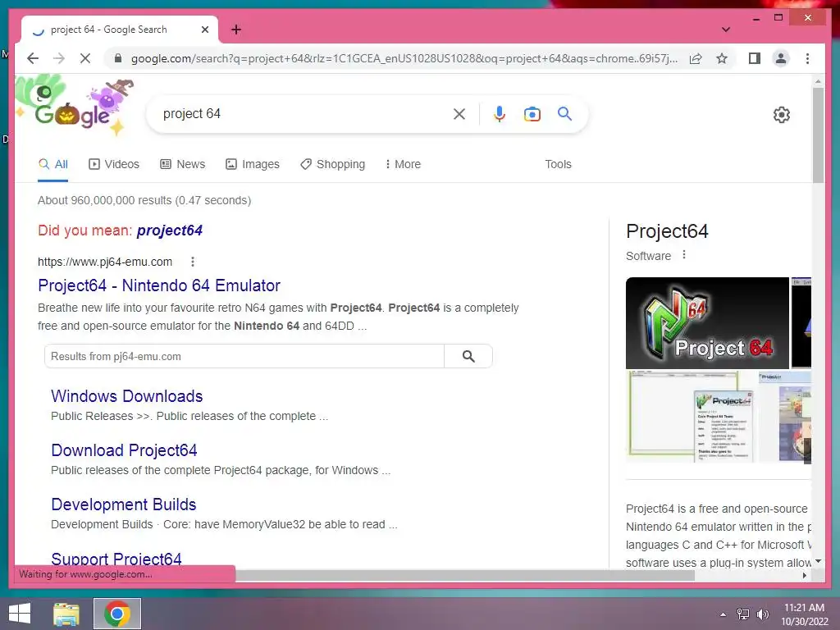840x630 pixels.
Task: Open the Windows Downloads sitelink
Action: click(x=127, y=396)
